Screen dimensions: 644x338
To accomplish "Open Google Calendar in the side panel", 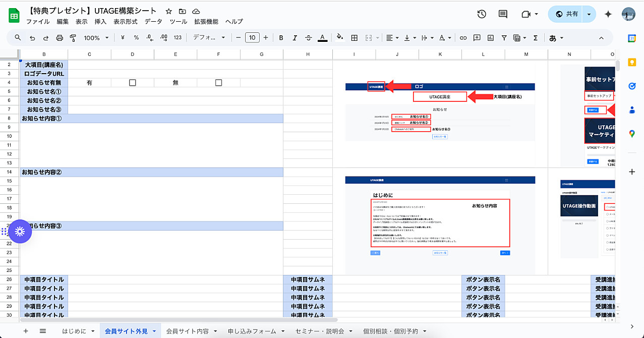I will point(632,38).
